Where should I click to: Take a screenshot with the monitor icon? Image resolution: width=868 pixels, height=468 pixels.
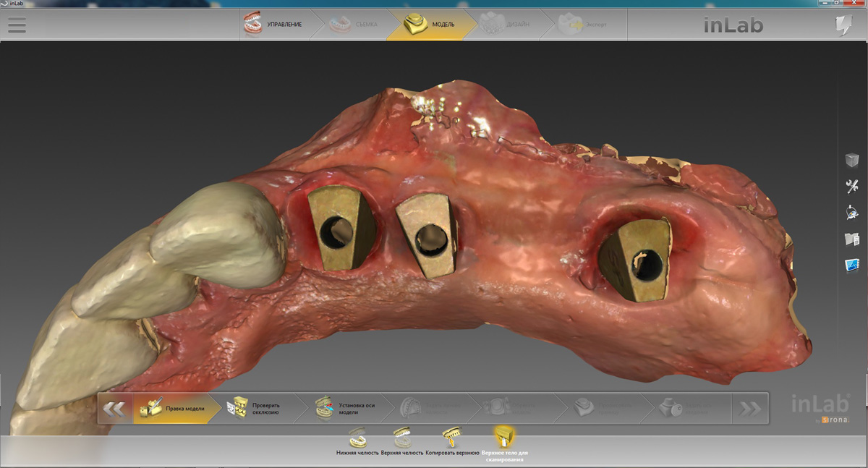(851, 265)
